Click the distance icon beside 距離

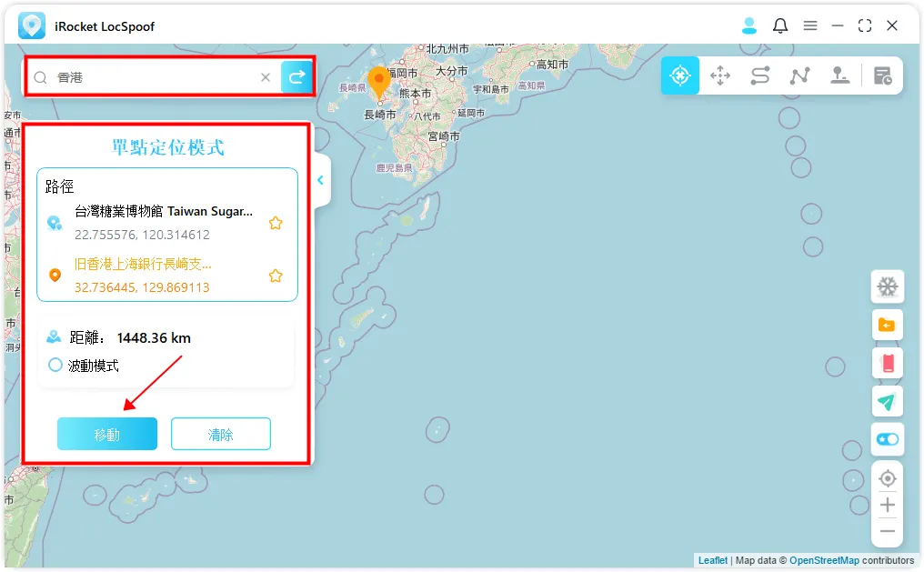tap(54, 337)
